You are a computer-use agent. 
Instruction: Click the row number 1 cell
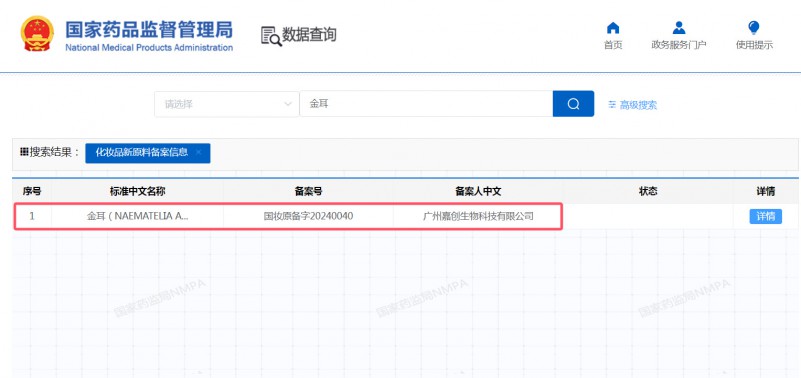(x=32, y=216)
